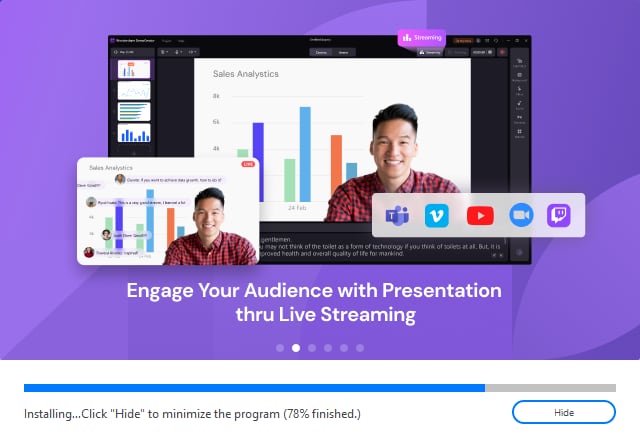Click the Microsoft Teams icon in promo

(x=397, y=215)
